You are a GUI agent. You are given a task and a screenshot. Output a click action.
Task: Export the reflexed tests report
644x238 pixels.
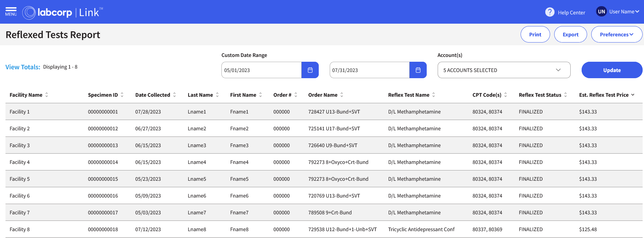coord(570,35)
